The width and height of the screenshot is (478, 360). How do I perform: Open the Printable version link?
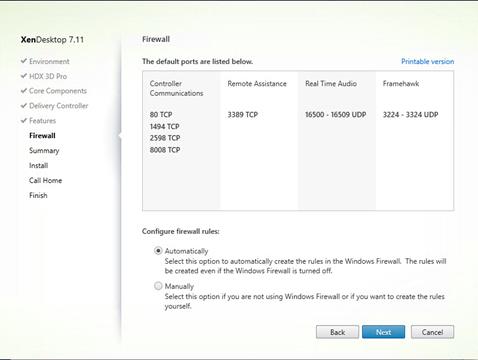coord(427,61)
